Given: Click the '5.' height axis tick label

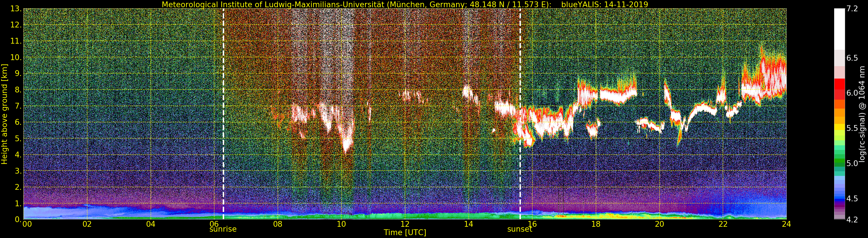Looking at the screenshot, I should (x=18, y=138).
